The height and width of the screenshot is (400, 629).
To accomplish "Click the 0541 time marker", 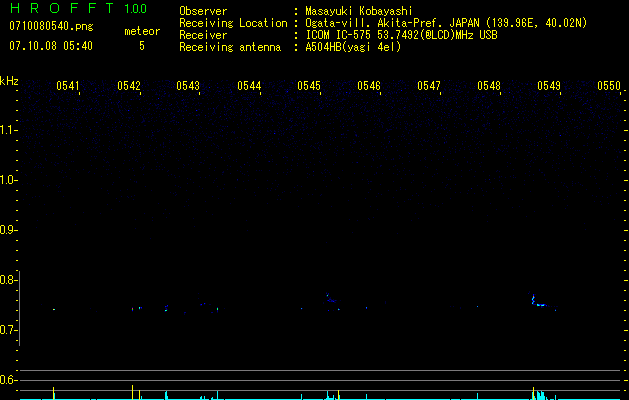I will click(x=67, y=86).
